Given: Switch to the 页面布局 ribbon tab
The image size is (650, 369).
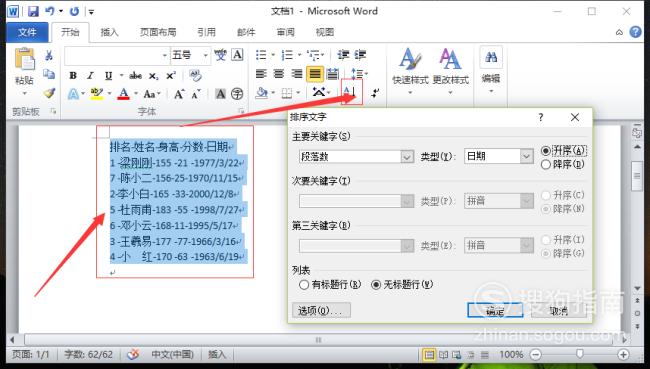Looking at the screenshot, I should [x=158, y=32].
